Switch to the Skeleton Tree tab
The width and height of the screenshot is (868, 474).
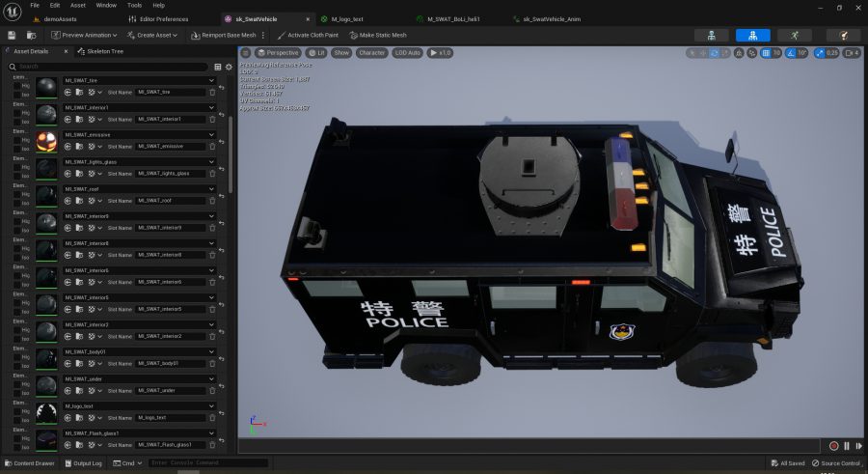click(100, 51)
